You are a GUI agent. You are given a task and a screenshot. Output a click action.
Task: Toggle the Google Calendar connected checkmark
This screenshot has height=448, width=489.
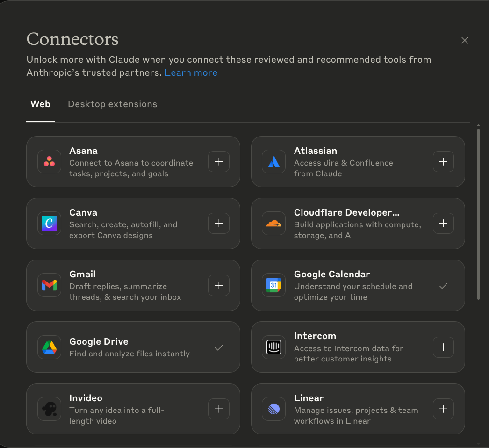(443, 285)
